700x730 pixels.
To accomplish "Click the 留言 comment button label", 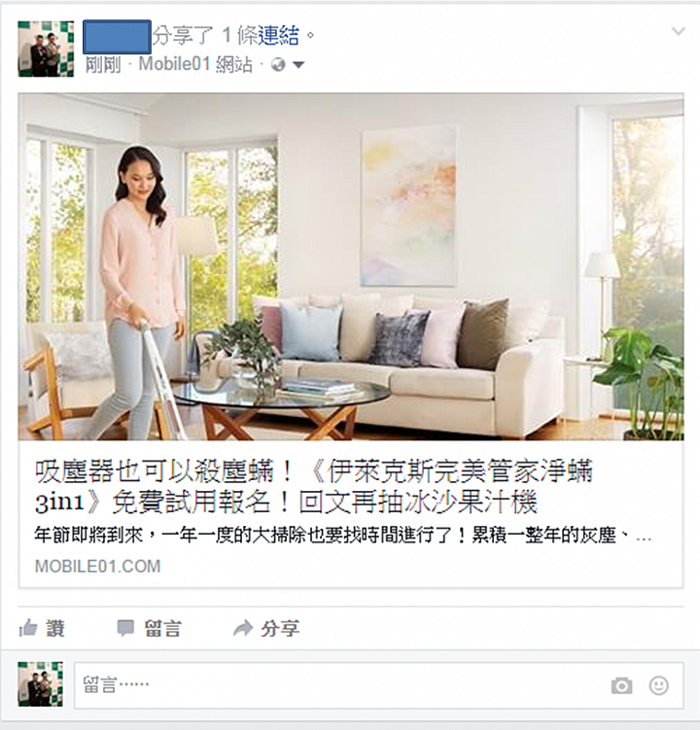I will point(162,629).
